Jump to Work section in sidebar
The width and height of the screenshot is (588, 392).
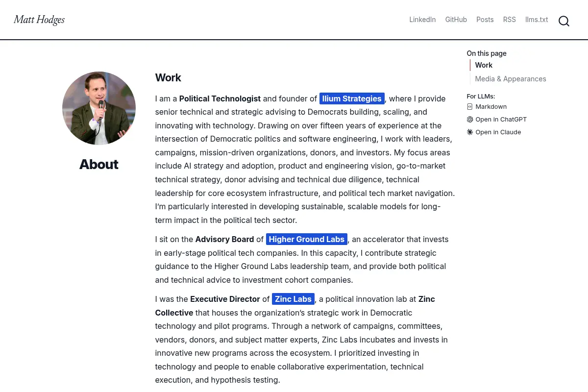(484, 65)
